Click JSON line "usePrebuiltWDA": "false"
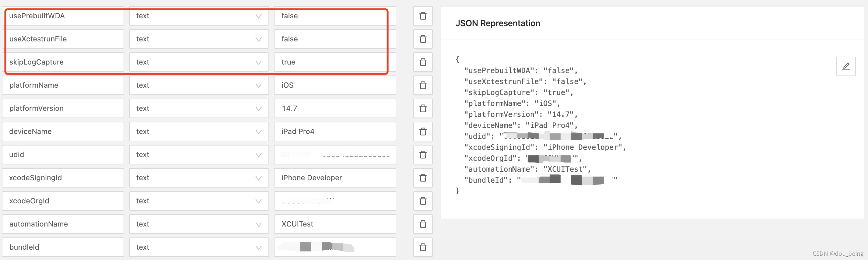 (521, 70)
